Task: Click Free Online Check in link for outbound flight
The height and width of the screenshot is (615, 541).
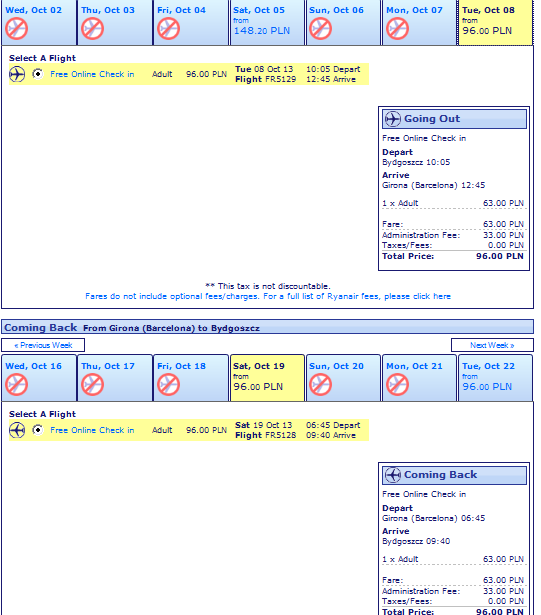Action: click(x=92, y=74)
